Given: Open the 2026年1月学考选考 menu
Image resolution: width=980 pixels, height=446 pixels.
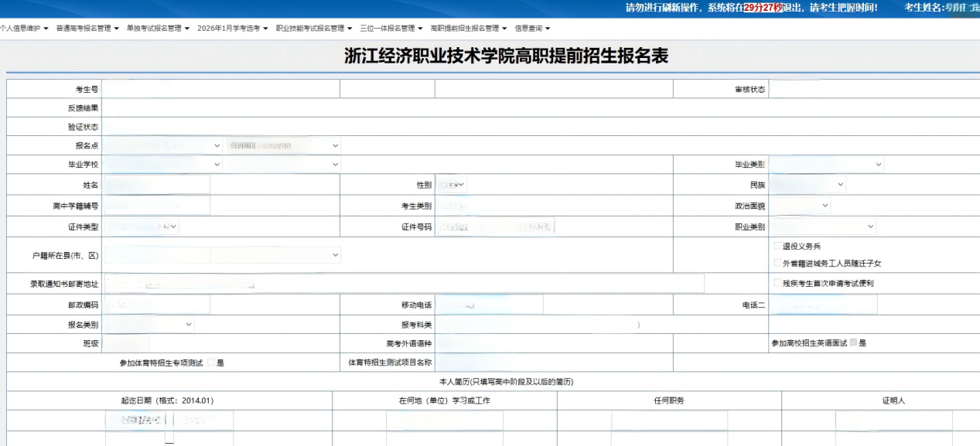Looking at the screenshot, I should pos(232,29).
